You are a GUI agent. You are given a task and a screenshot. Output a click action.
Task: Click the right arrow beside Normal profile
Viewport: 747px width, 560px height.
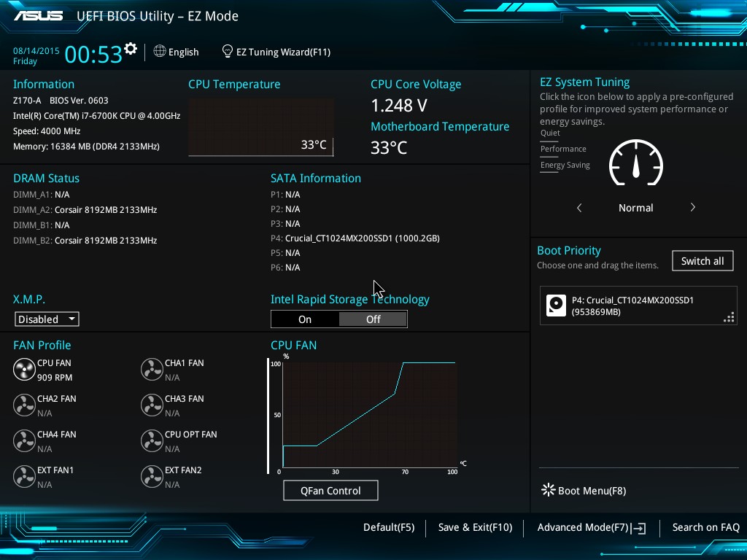692,207
